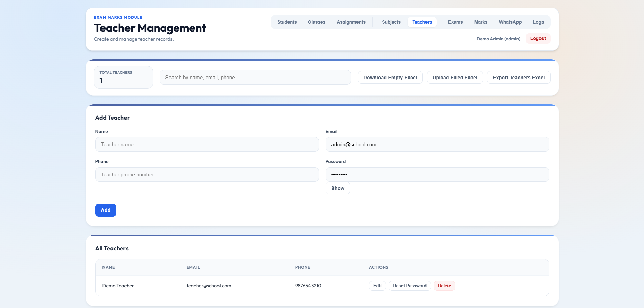Viewport: 644px width, 308px height.
Task: Show the password with Show button
Action: coord(338,188)
